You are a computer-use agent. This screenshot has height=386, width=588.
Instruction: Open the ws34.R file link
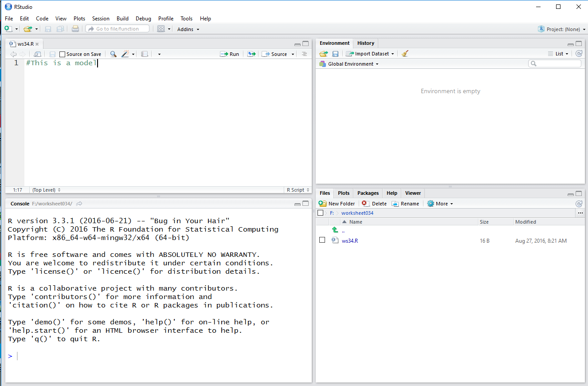pos(350,241)
